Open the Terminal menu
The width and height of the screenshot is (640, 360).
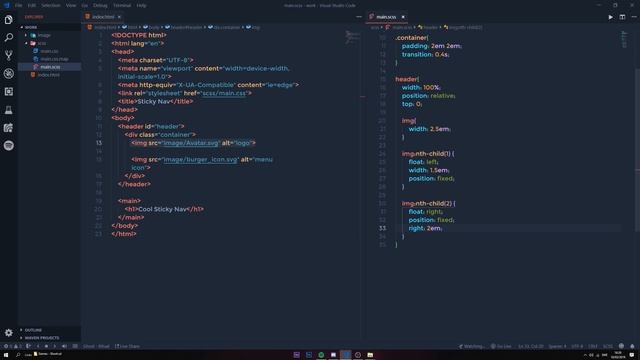tap(122, 5)
